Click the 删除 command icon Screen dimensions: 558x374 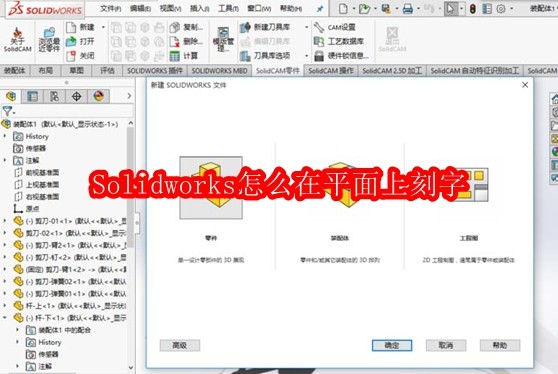coord(174,41)
